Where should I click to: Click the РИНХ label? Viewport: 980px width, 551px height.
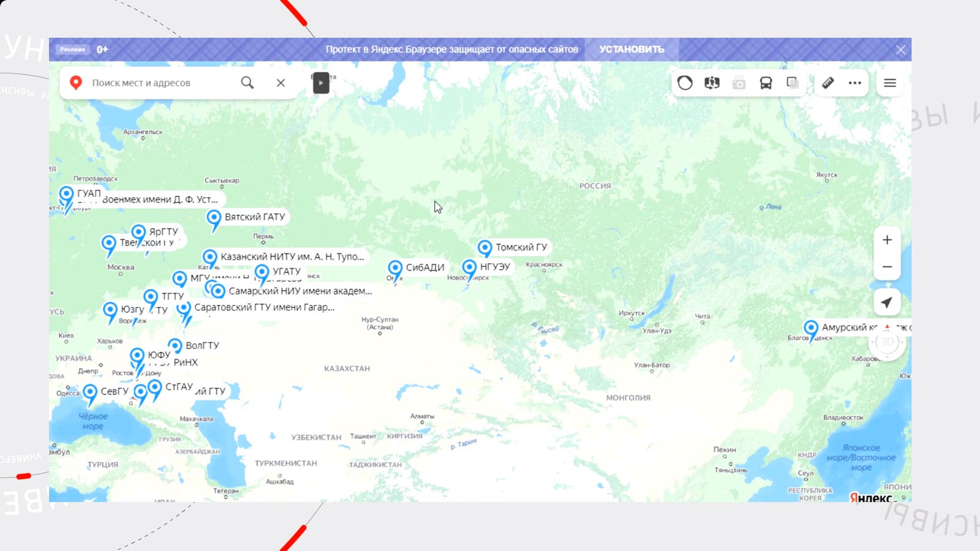pyautogui.click(x=186, y=362)
